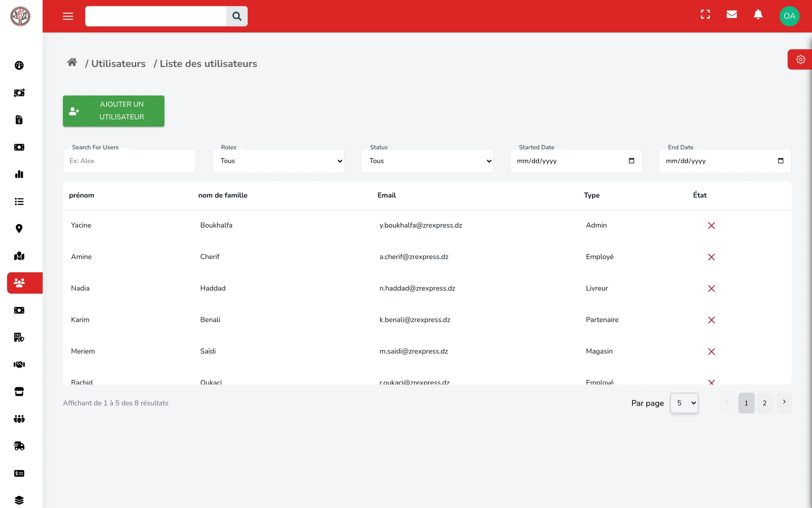Open the cash banknote icon above bar chart
Image resolution: width=812 pixels, height=508 pixels.
click(x=19, y=147)
